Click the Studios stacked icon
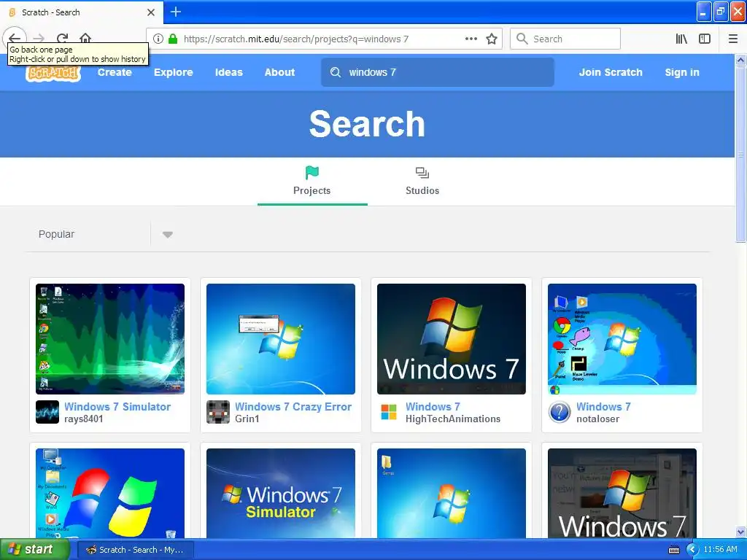Image resolution: width=747 pixels, height=560 pixels. coord(422,172)
